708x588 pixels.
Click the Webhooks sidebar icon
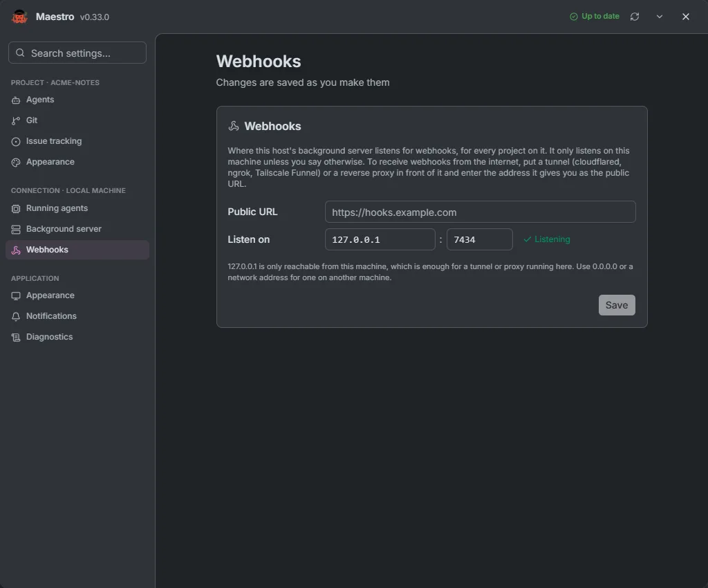[x=16, y=250]
